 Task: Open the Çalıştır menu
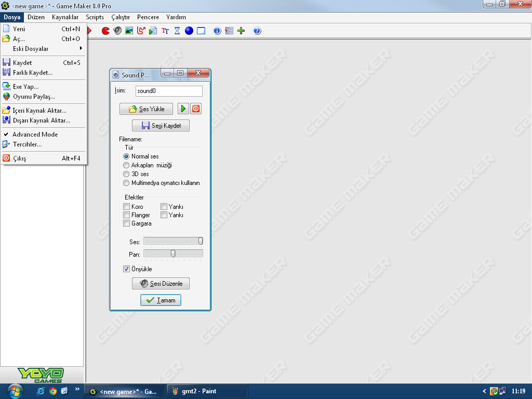121,17
